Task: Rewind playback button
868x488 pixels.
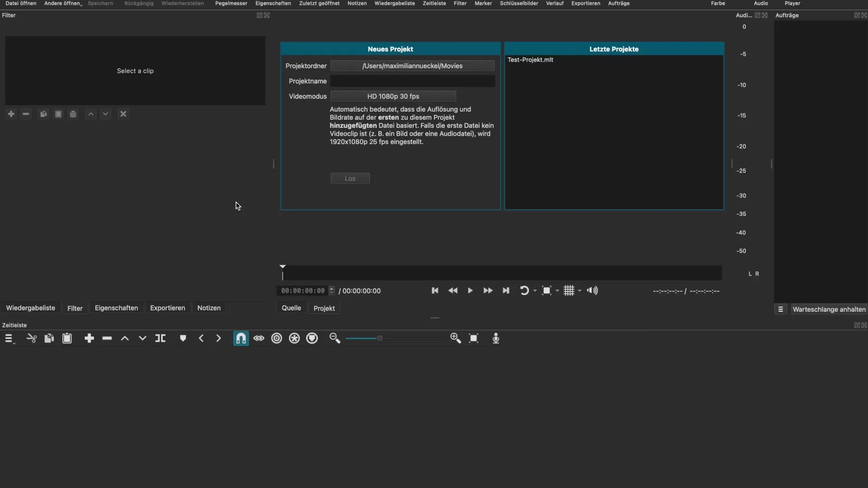Action: tap(453, 291)
